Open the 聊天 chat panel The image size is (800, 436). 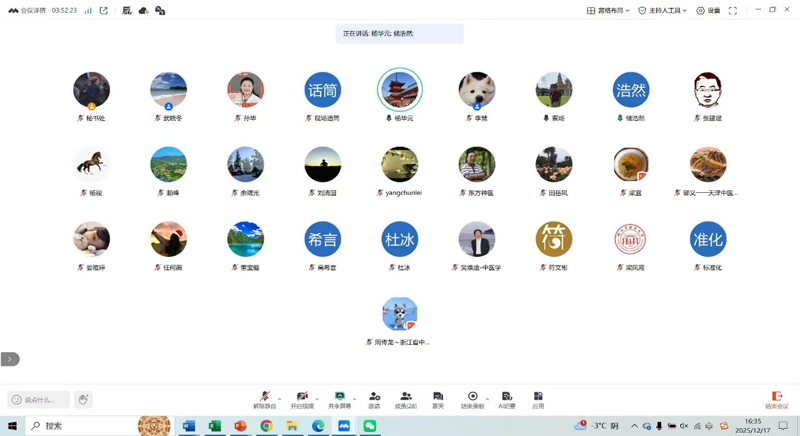[x=438, y=399]
